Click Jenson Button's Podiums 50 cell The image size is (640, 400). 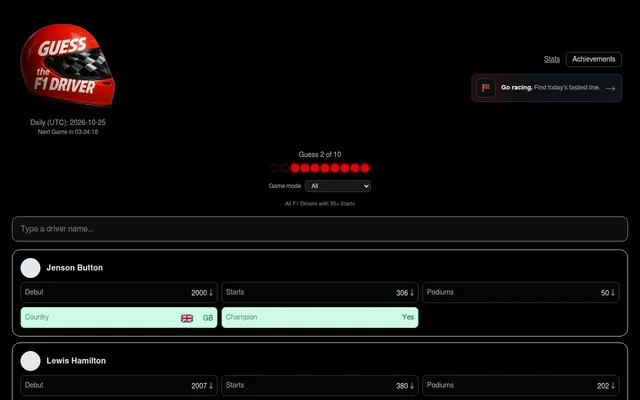(x=521, y=293)
